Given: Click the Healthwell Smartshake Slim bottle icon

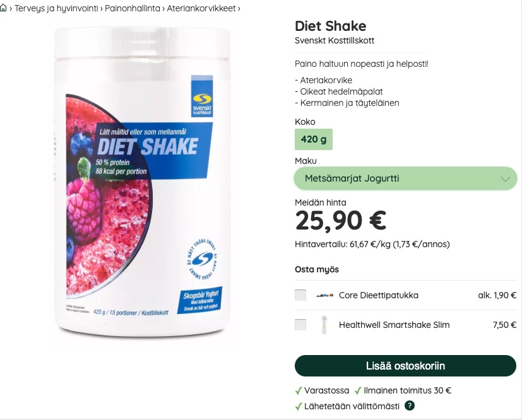Looking at the screenshot, I should click(324, 325).
